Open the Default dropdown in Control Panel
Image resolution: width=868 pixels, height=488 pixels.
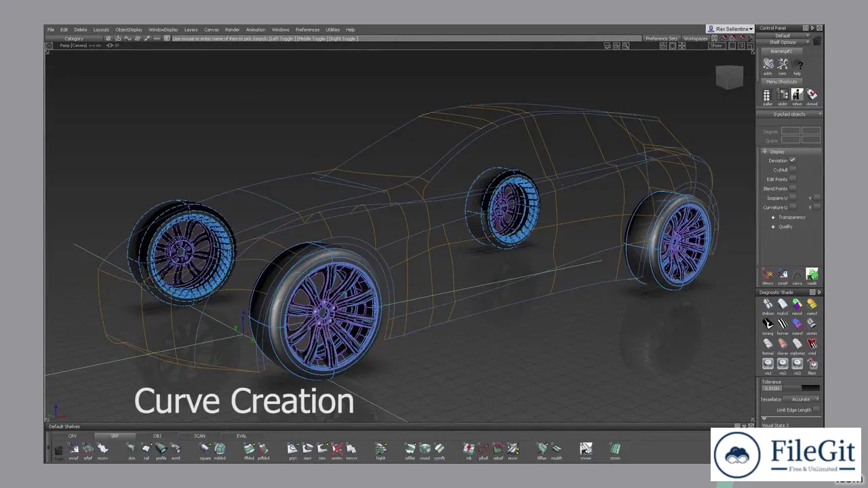pyautogui.click(x=784, y=35)
